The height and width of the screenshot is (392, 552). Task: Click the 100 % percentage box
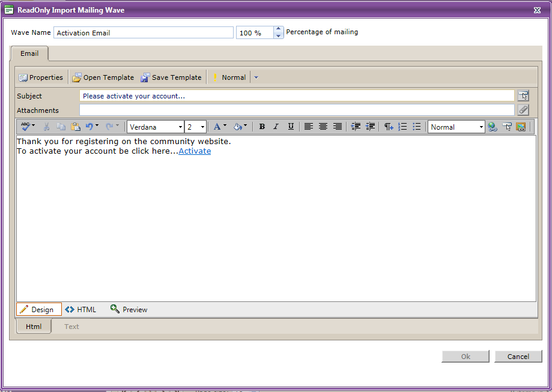point(255,33)
